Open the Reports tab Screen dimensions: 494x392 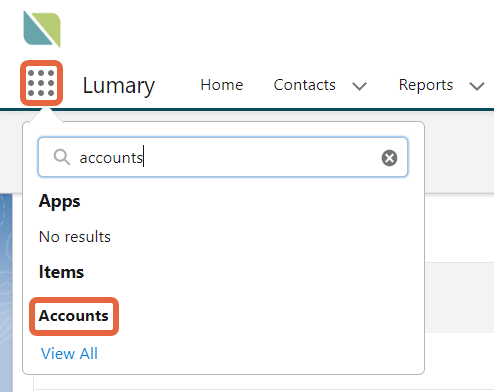coord(426,85)
